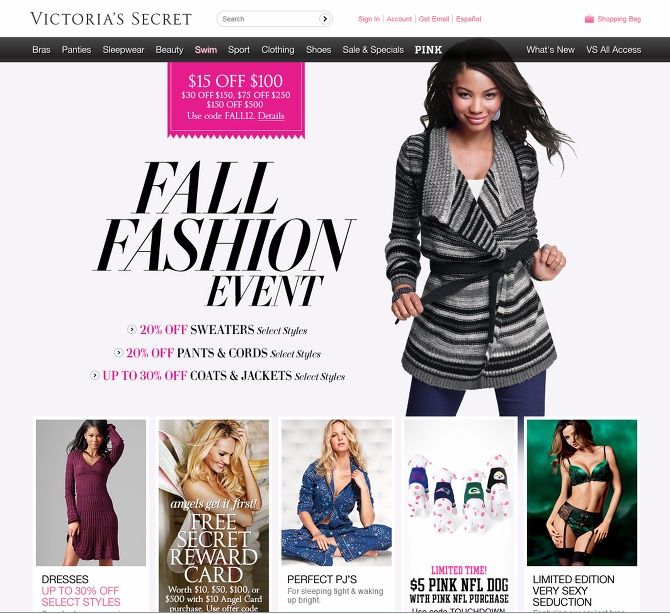This screenshot has width=670, height=614.
Task: Switch the site language to Español
Action: point(468,19)
